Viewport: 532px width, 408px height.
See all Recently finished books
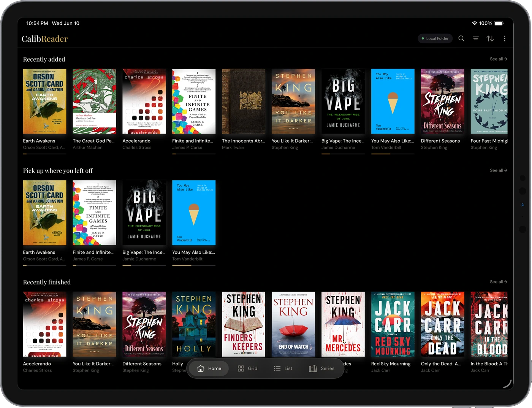(x=499, y=282)
